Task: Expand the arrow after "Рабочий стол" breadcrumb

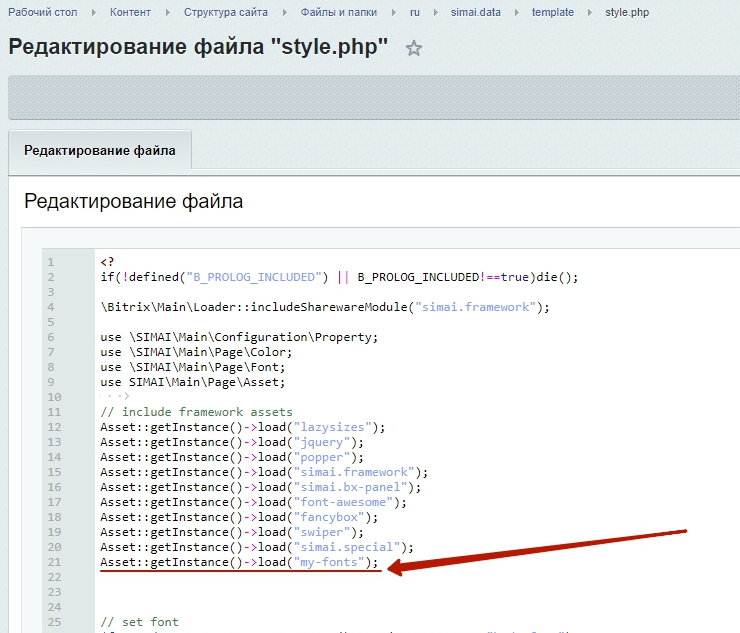Action: tap(92, 13)
